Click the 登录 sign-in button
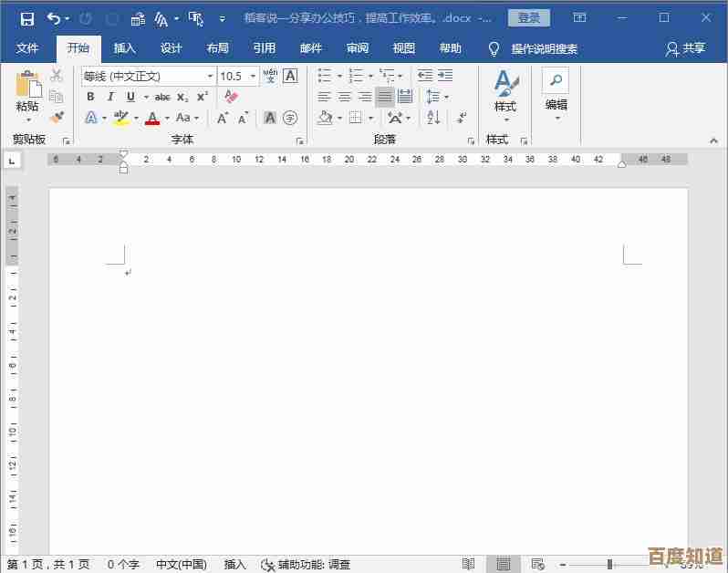This screenshot has width=728, height=573. click(x=529, y=18)
